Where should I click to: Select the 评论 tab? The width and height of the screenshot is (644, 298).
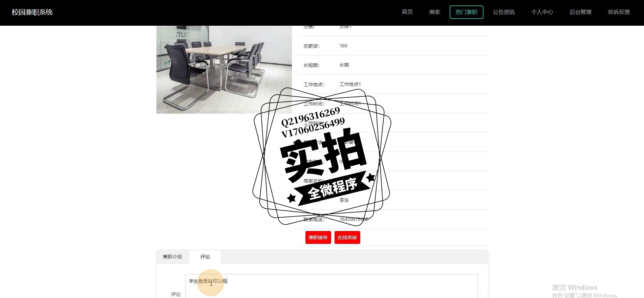(x=205, y=257)
